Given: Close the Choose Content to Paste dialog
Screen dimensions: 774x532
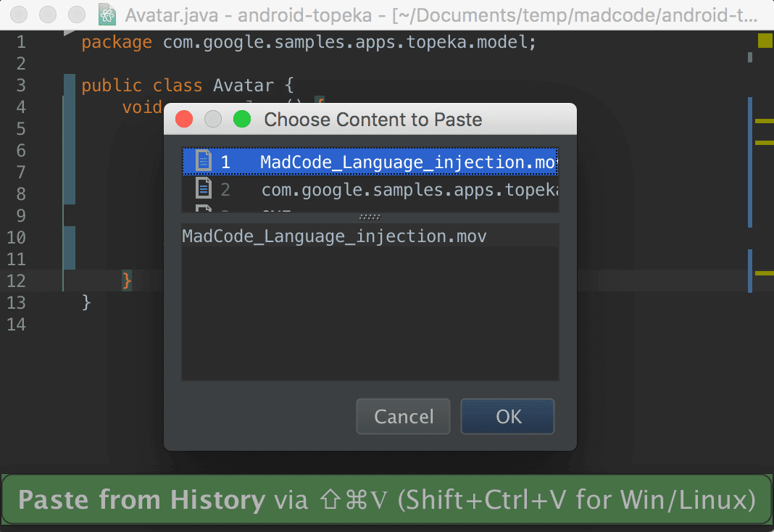Looking at the screenshot, I should point(184,119).
